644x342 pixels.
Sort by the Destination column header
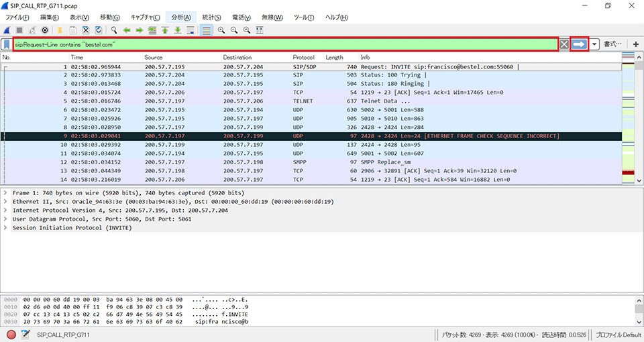click(x=256, y=57)
